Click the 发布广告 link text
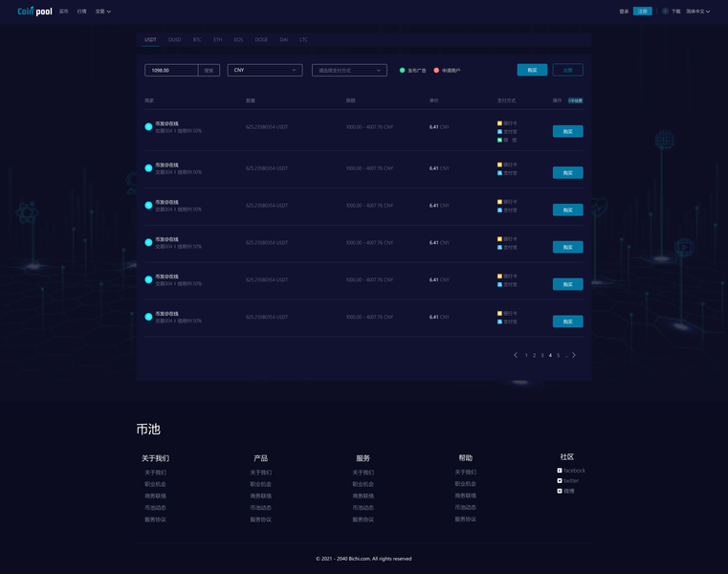Viewport: 728px width, 574px height. click(416, 71)
